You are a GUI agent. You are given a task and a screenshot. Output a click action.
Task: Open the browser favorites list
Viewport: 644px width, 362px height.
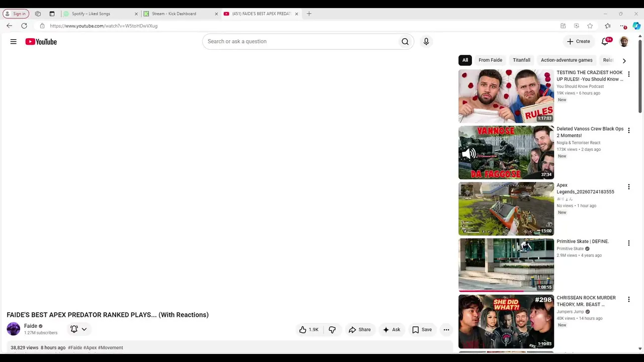pyautogui.click(x=608, y=26)
